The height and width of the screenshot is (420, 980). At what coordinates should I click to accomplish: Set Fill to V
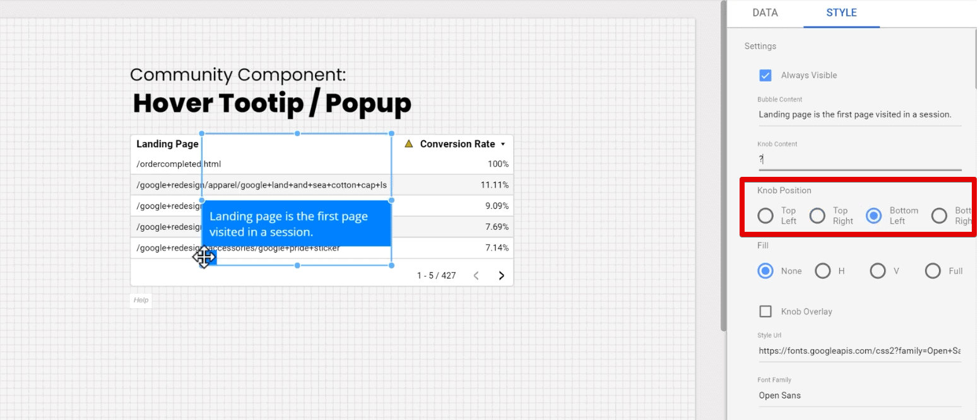coord(877,271)
